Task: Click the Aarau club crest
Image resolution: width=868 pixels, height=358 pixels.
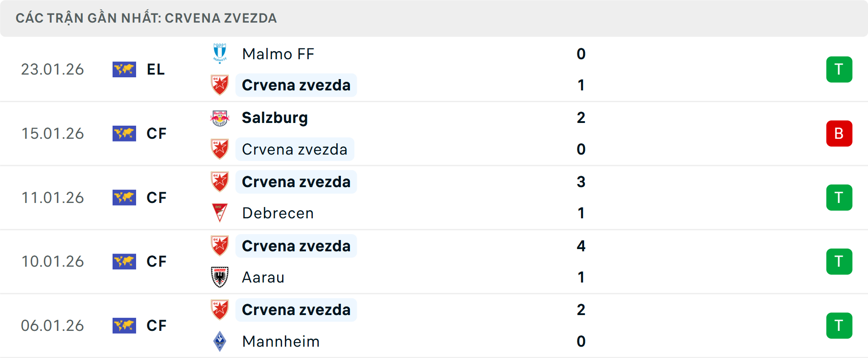Action: tap(220, 277)
